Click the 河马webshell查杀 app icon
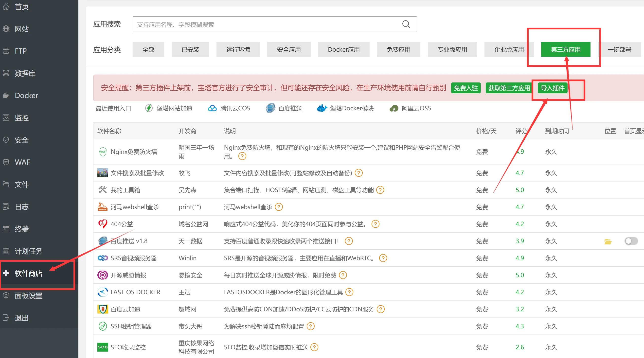 pyautogui.click(x=103, y=207)
